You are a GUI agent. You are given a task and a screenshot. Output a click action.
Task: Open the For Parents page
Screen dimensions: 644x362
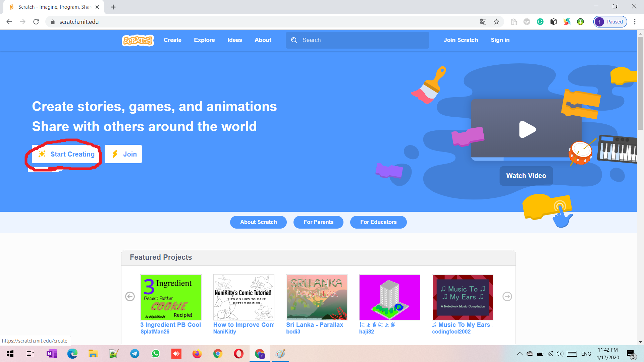(318, 222)
